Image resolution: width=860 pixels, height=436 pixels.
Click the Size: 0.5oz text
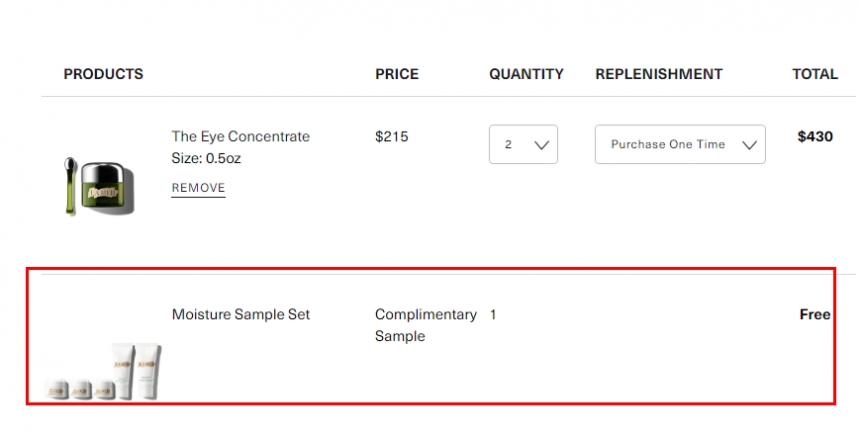point(206,158)
